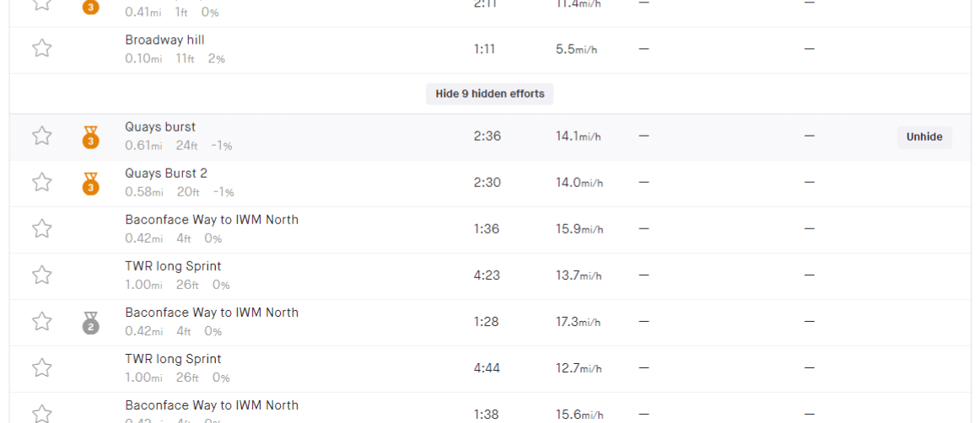Open Baconface Way effort with 17.3mi/h
The width and height of the screenshot is (980, 423).
(212, 313)
